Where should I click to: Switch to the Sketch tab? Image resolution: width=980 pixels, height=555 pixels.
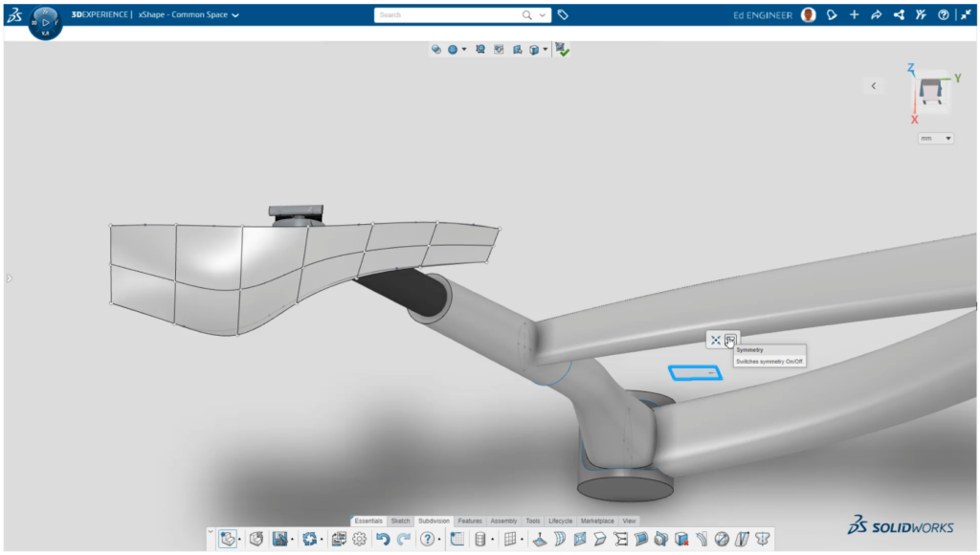(x=402, y=521)
